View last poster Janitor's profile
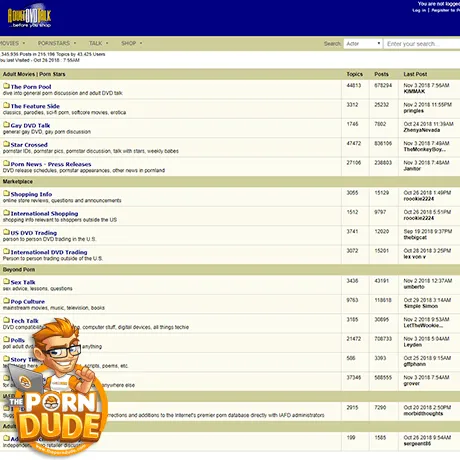The width and height of the screenshot is (460, 460). tap(412, 169)
